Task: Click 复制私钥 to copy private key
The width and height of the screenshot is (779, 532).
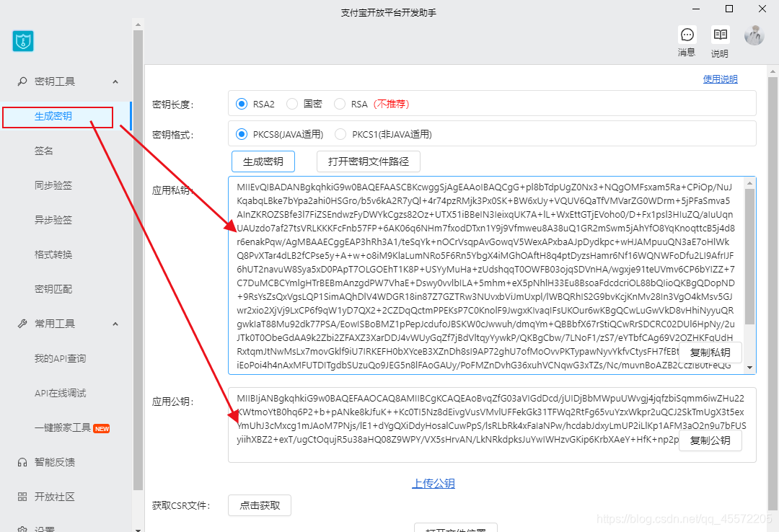Action: [710, 353]
